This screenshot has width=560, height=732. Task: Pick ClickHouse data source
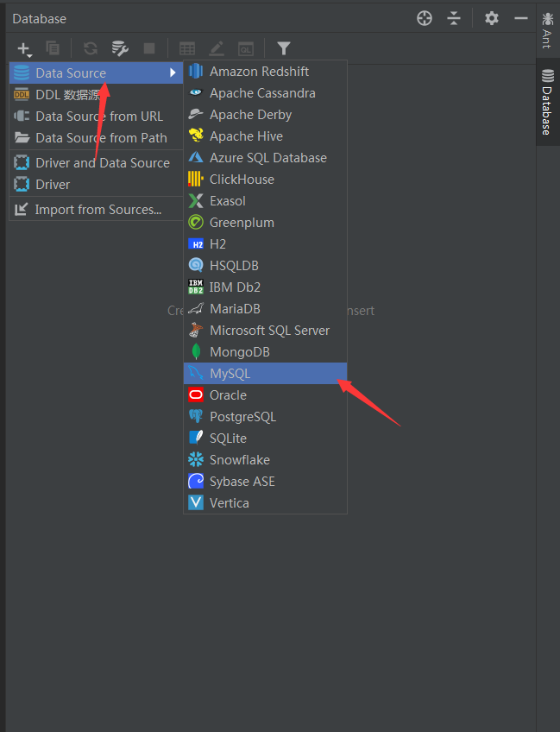(265, 180)
